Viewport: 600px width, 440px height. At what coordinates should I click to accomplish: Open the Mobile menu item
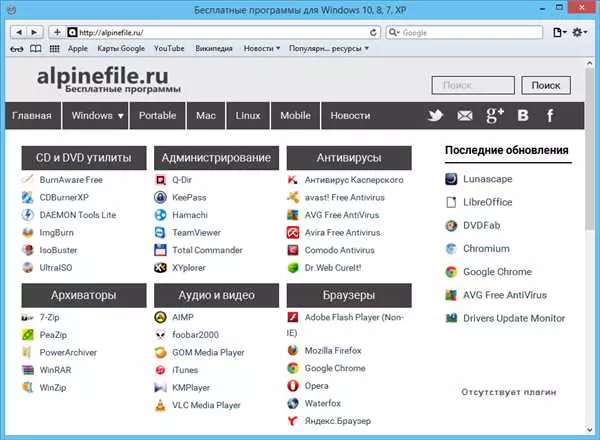coord(295,116)
